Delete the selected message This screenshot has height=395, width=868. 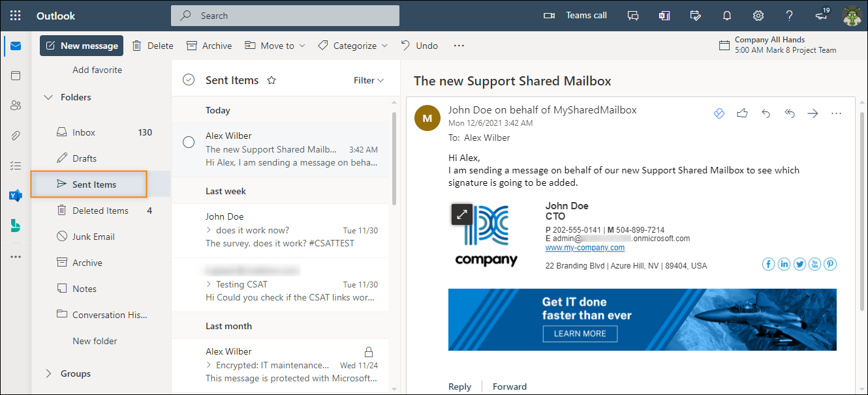153,46
